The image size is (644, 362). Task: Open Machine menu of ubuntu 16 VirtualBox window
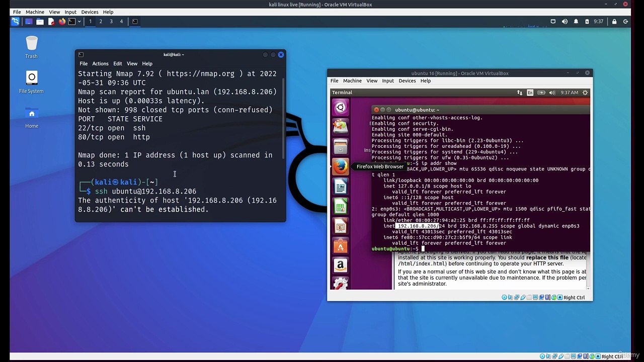(352, 81)
